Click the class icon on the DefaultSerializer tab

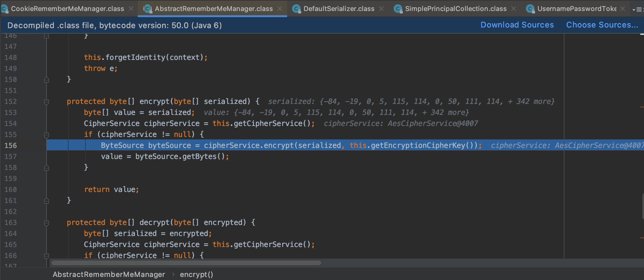297,9
